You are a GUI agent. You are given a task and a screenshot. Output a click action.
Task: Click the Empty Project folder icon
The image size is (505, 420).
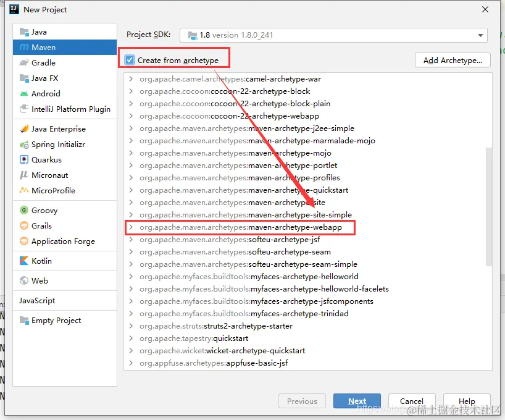point(24,321)
